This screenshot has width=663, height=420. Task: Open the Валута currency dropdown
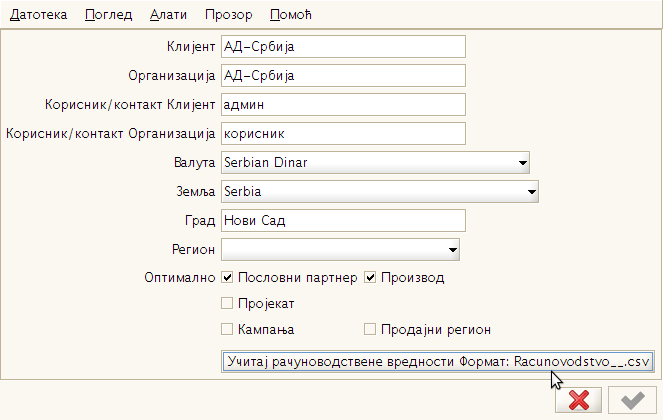point(375,163)
